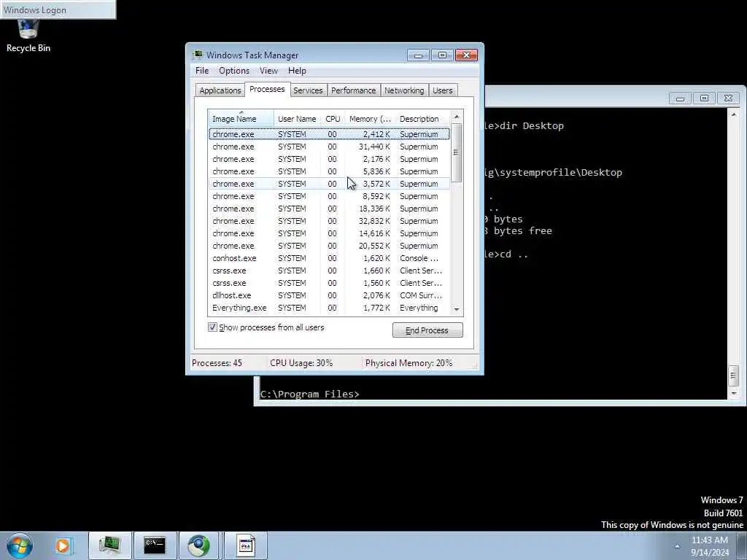Click the last taskbar application icon
The height and width of the screenshot is (560, 747).
(x=246, y=545)
